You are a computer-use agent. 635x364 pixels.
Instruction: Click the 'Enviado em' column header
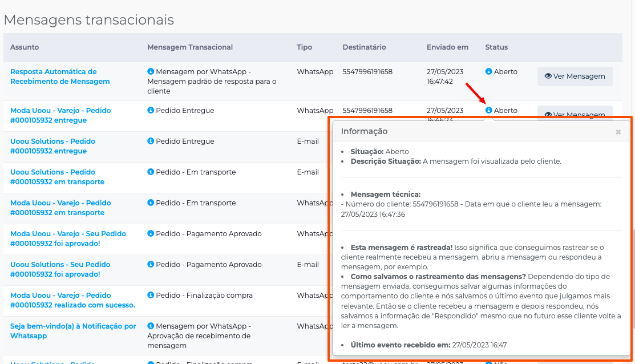[x=447, y=47]
